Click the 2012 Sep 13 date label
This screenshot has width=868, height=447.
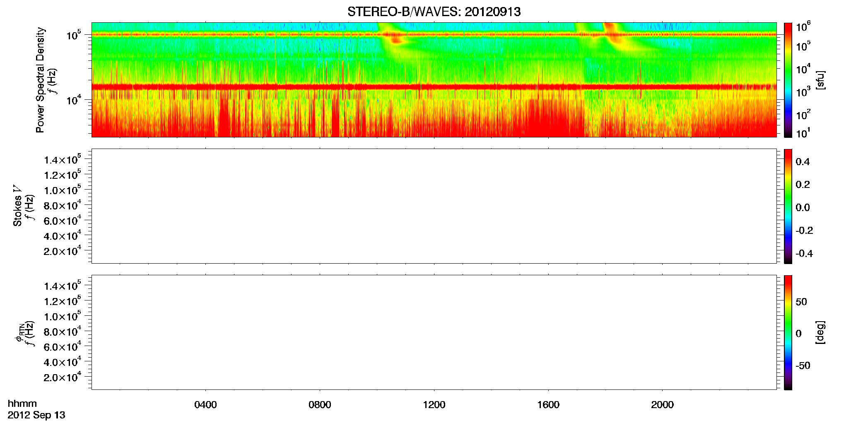click(x=36, y=415)
